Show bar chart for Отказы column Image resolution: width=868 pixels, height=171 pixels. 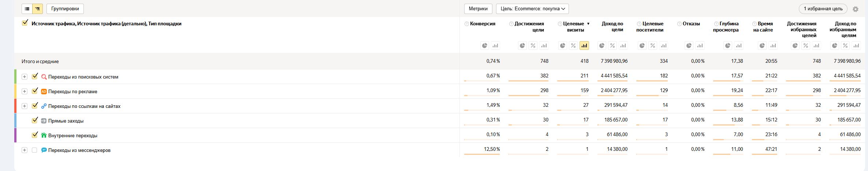pos(700,46)
